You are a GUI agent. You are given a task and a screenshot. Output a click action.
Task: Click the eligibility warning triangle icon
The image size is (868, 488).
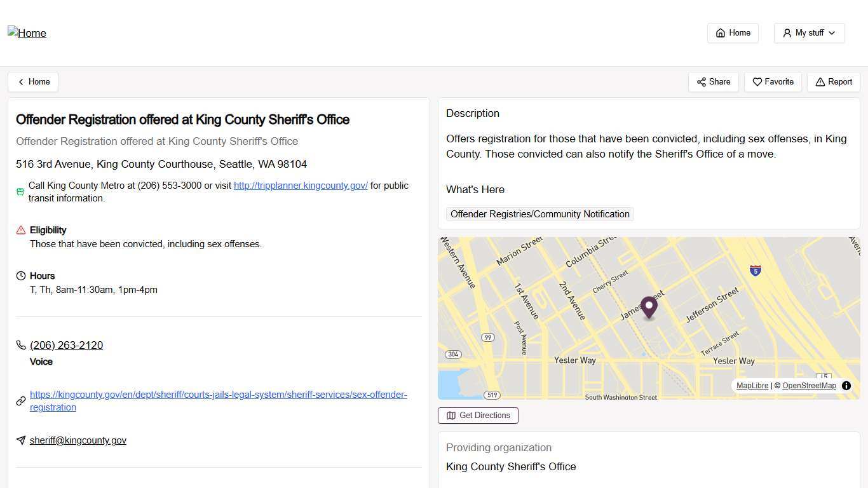point(19,229)
